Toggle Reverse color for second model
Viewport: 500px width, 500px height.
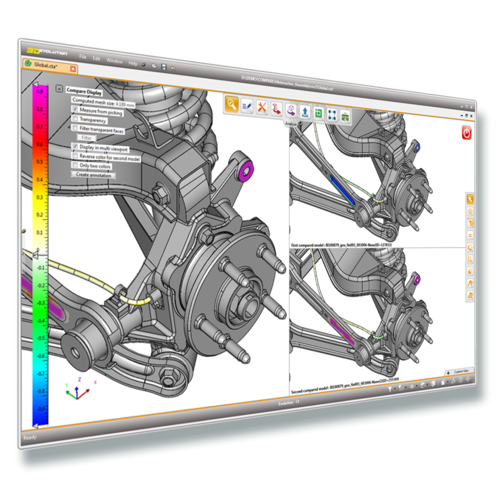click(75, 156)
